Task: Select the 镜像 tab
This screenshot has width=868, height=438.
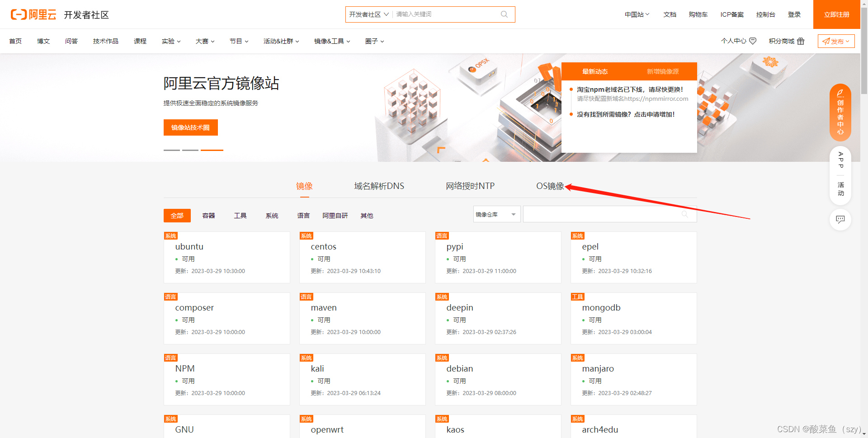Action: click(x=304, y=186)
